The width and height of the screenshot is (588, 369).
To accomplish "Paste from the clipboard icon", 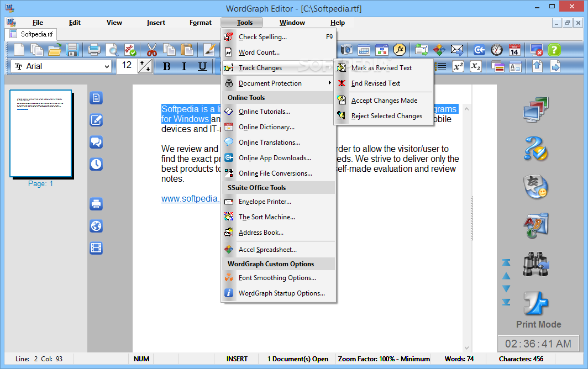I will 187,50.
